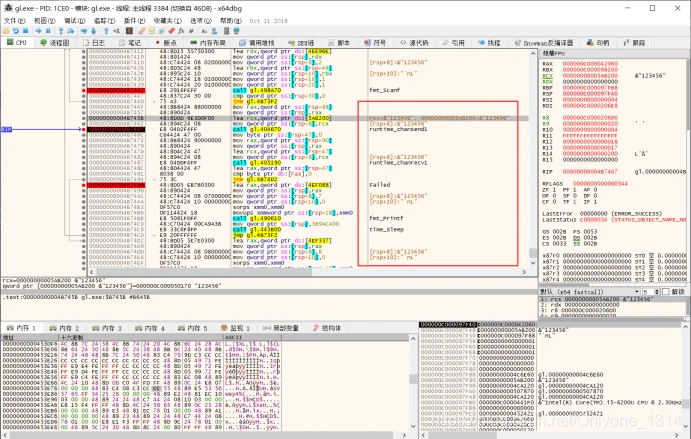The image size is (691, 439).
Task: Open the SEH链 tab
Action: tap(301, 43)
